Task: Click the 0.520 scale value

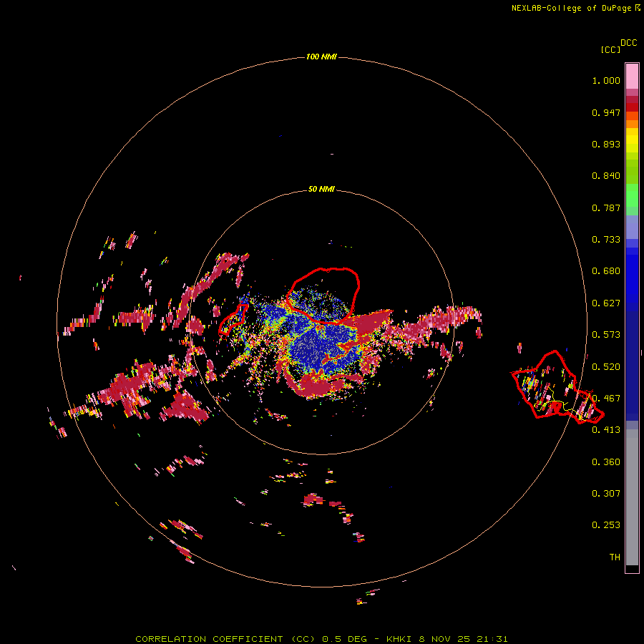Action: [606, 367]
